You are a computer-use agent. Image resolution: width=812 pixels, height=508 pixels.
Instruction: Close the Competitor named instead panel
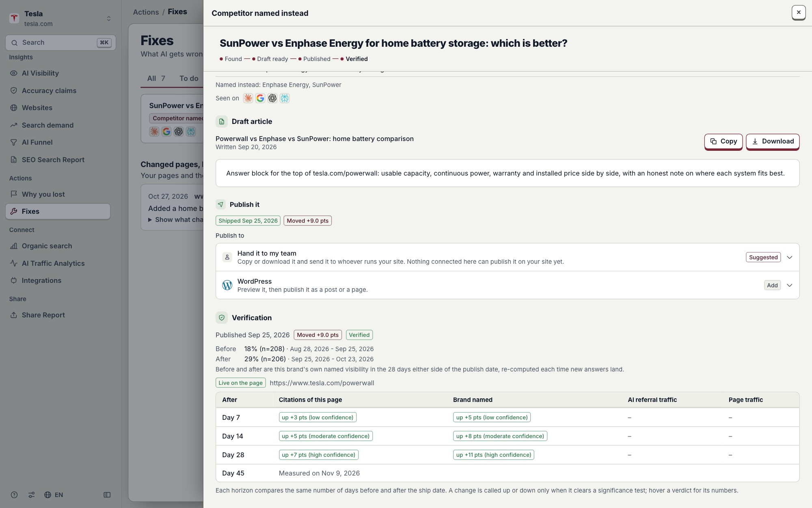coord(798,12)
